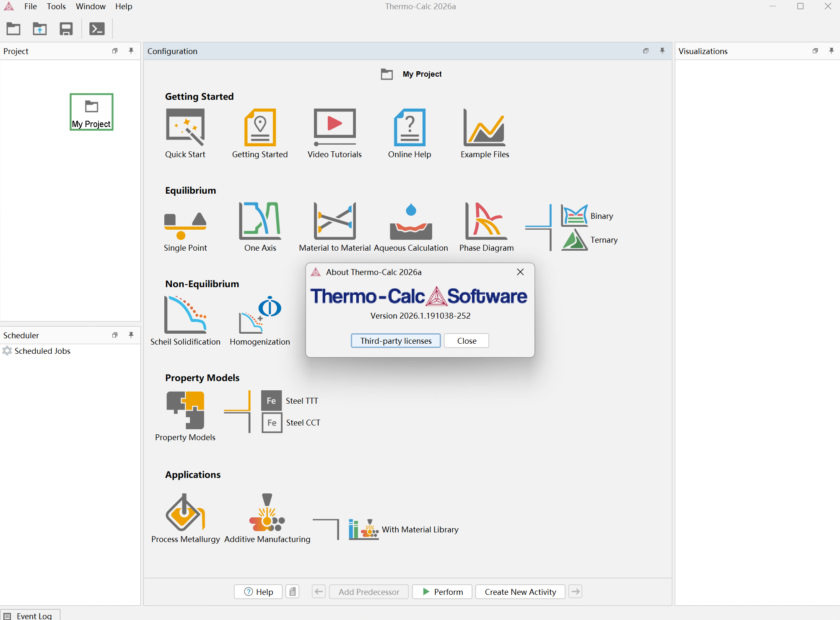Image resolution: width=840 pixels, height=620 pixels.
Task: Select the Single Point equilibrium template
Action: pos(185,225)
